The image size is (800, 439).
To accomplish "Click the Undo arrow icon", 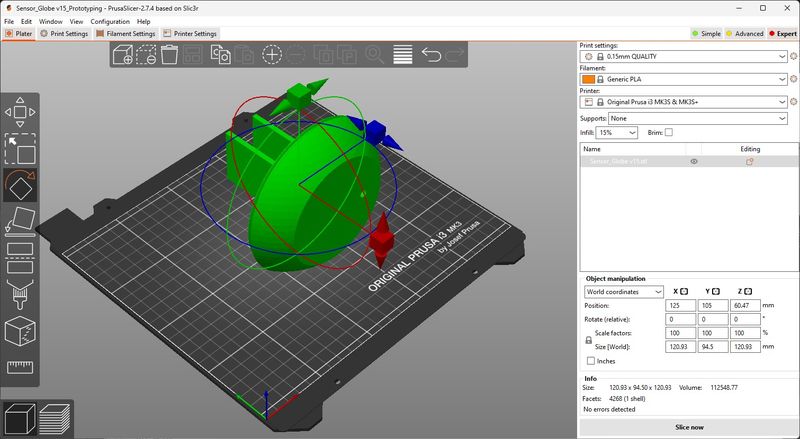I will pos(431,55).
